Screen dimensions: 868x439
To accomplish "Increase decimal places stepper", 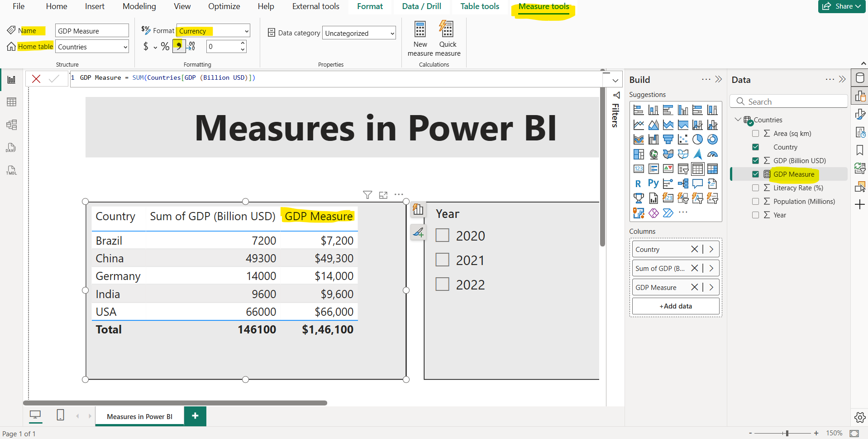I will [x=243, y=43].
